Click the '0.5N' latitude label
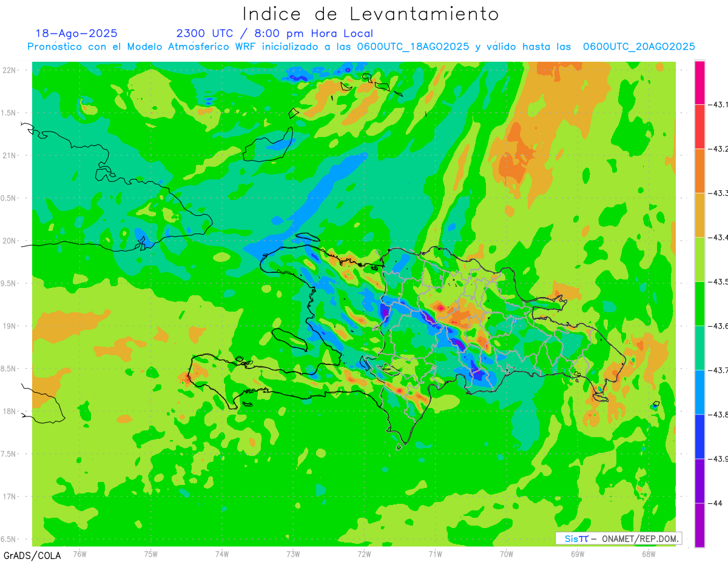 [9, 198]
